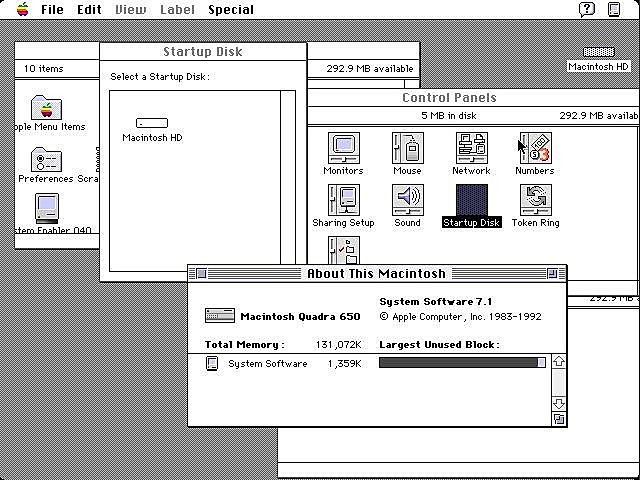Select the Macintosh HD desktop drive icon

click(598, 52)
